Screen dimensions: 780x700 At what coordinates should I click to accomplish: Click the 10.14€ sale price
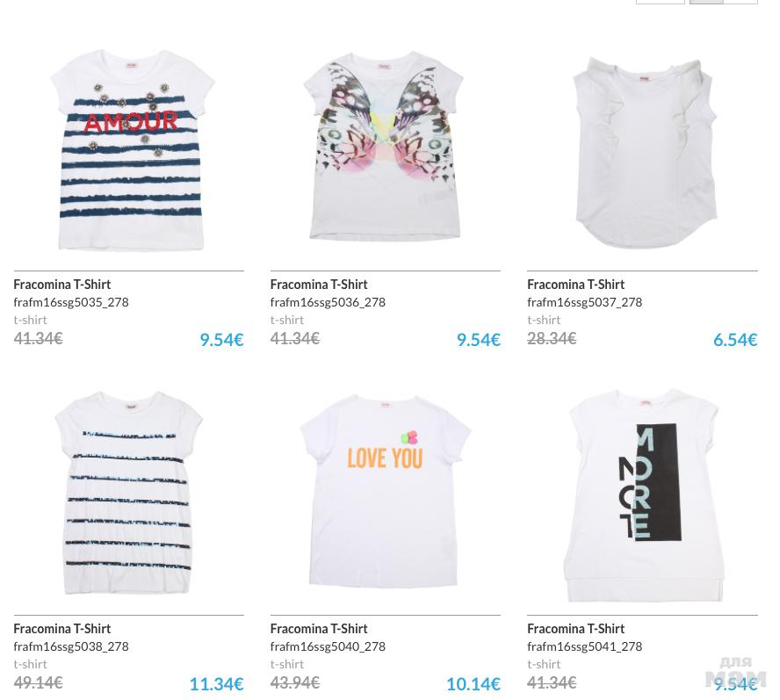coord(473,684)
